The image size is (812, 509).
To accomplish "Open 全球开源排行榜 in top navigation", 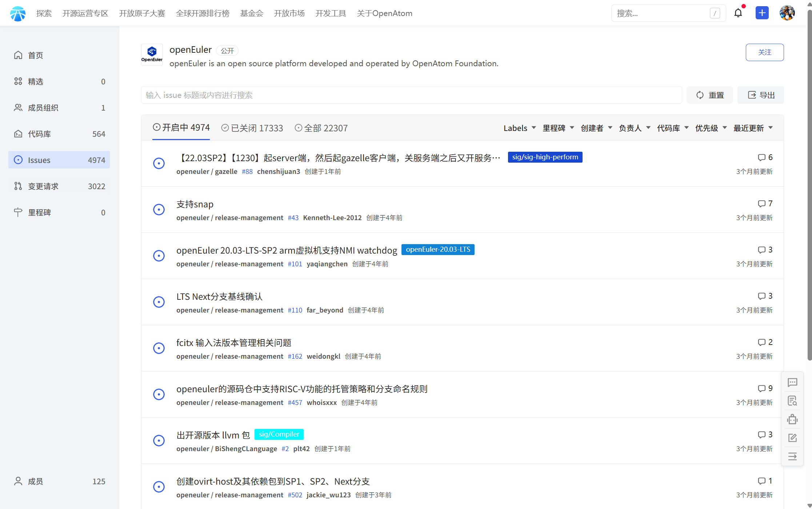I will point(203,13).
